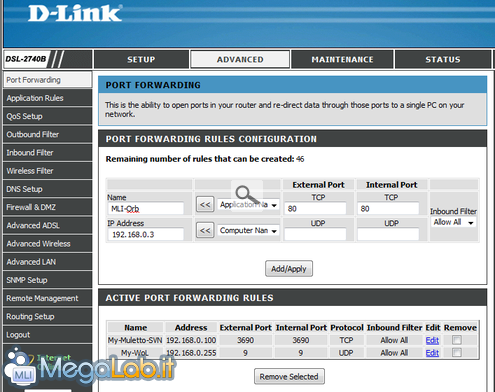
Task: Open Outbound Filter settings
Action: pyautogui.click(x=47, y=134)
